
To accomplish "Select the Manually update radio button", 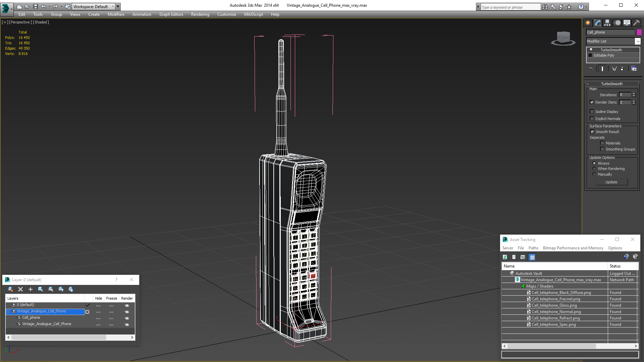I will (x=594, y=174).
